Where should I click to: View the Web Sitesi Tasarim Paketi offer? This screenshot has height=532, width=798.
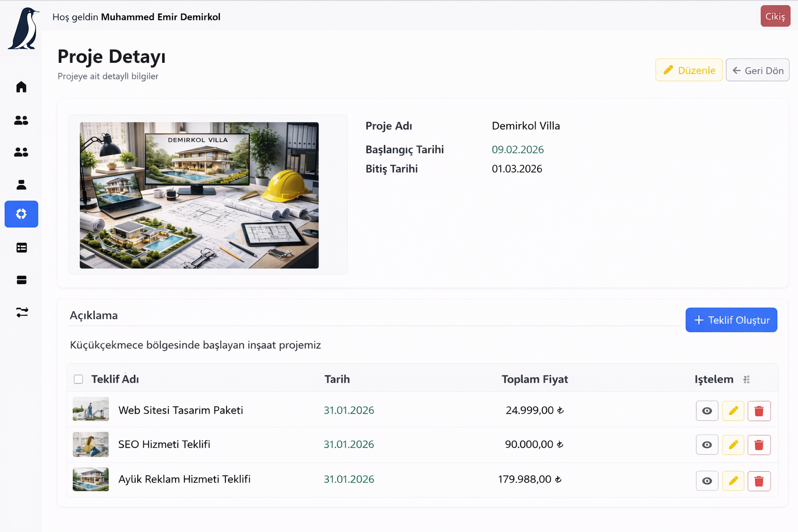pyautogui.click(x=707, y=411)
